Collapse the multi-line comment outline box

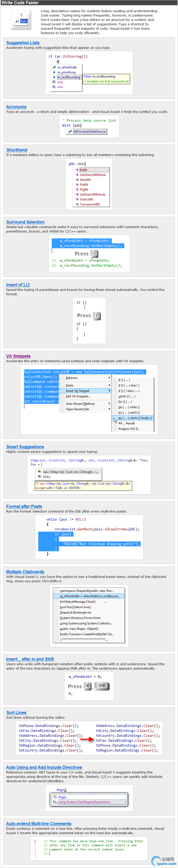pyautogui.click(x=35, y=841)
